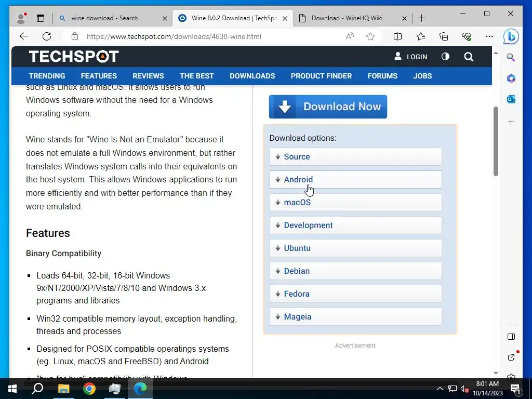Choose the Debian download option
Screen dimensions: 532x399
tap(356, 271)
